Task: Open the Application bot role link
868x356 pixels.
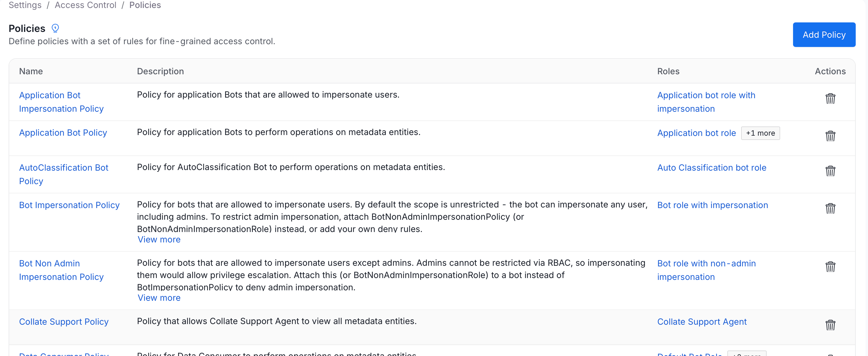Action: tap(697, 133)
